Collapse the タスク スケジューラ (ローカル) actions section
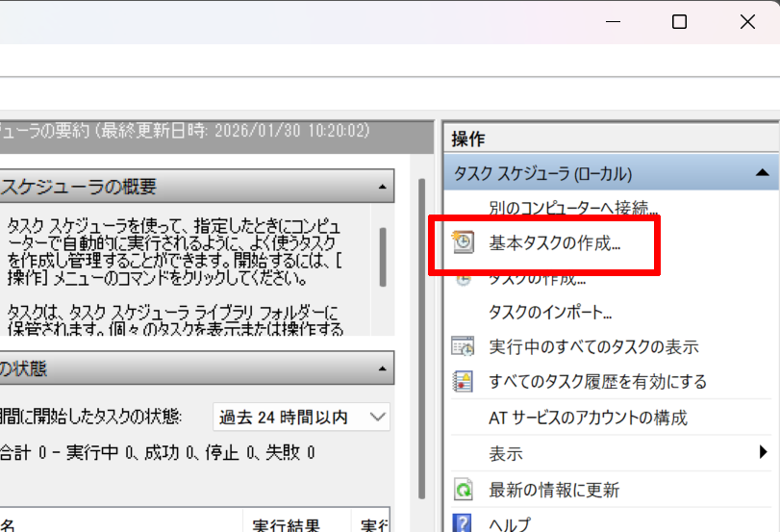This screenshot has width=780, height=532. 762,174
